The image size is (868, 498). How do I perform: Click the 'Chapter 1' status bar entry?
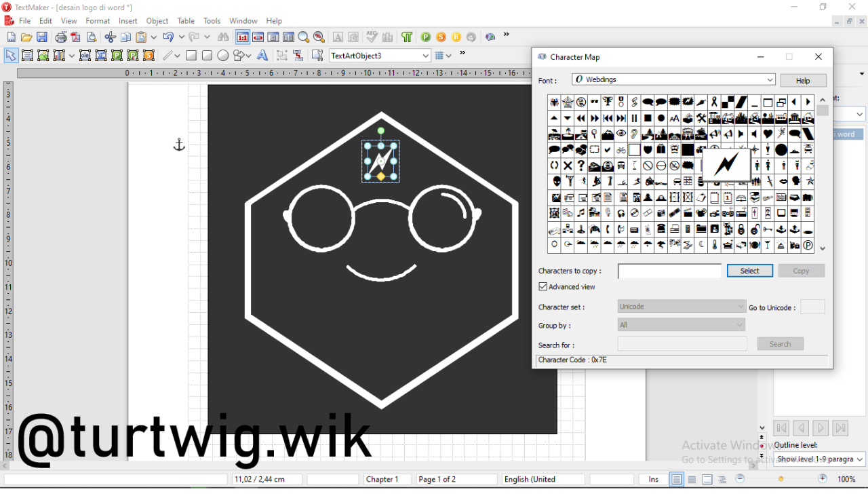387,479
